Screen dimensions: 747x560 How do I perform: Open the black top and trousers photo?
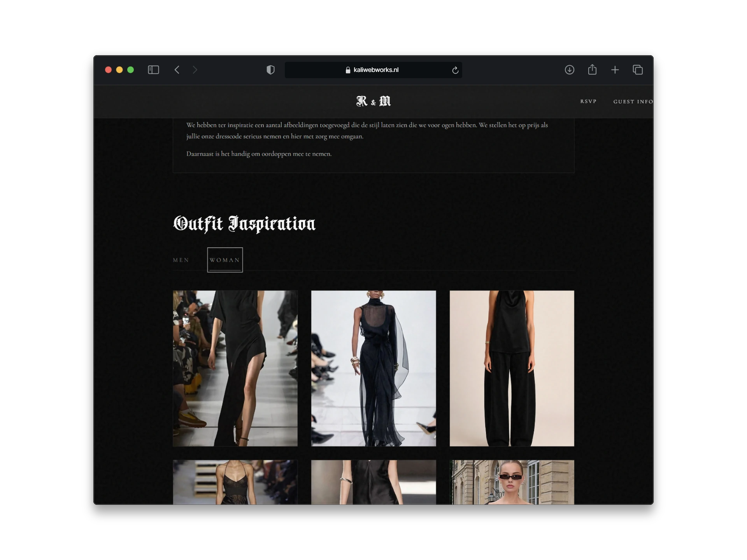512,368
